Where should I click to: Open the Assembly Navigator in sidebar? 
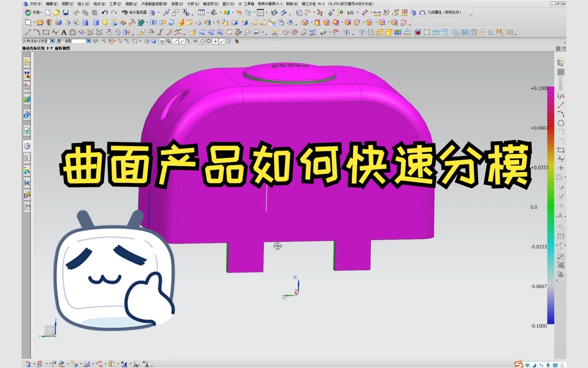pyautogui.click(x=27, y=62)
